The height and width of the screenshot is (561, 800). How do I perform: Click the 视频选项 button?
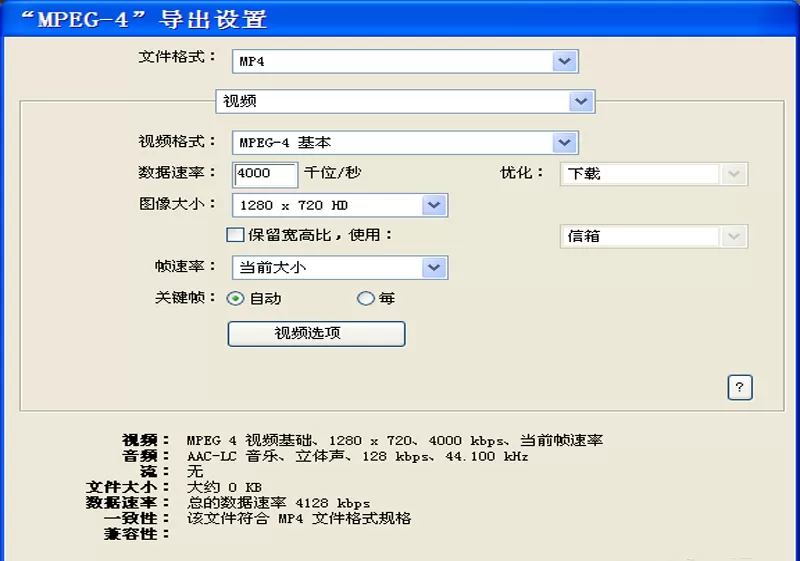tap(316, 334)
